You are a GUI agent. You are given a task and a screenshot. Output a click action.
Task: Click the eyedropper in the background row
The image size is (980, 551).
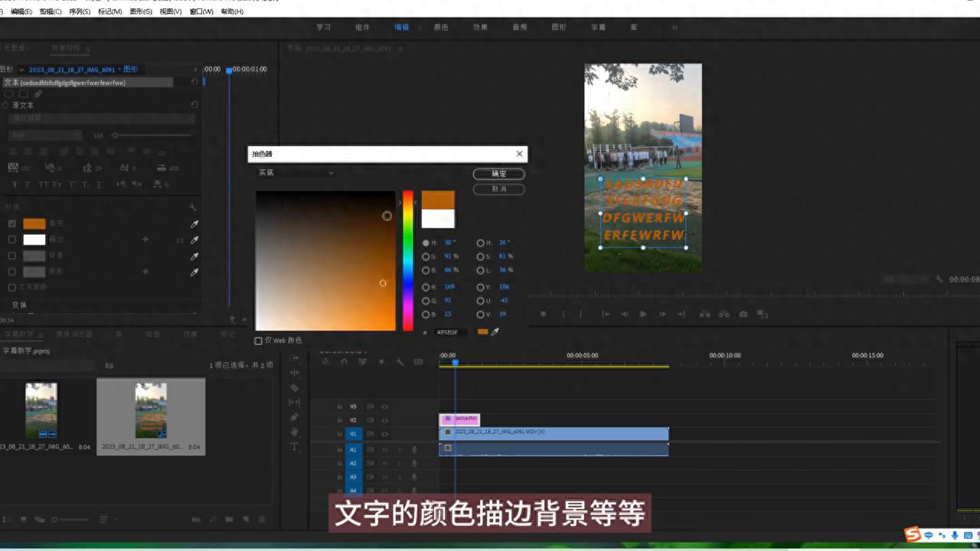194,256
